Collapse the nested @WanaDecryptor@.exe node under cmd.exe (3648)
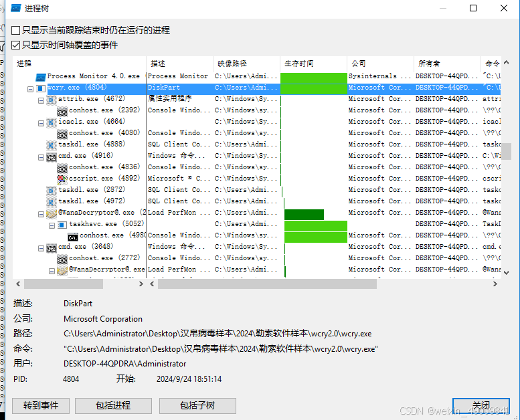The image size is (520, 420). pyautogui.click(x=52, y=271)
